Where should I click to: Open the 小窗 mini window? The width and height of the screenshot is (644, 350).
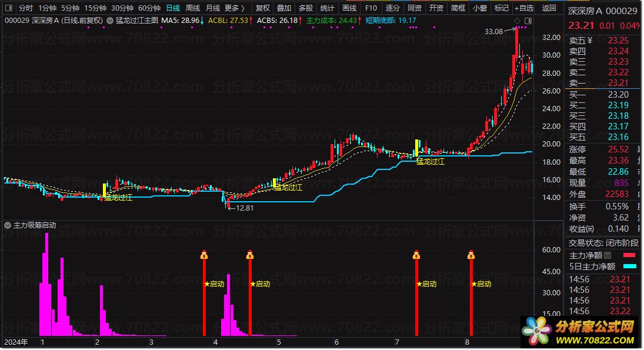pos(480,8)
